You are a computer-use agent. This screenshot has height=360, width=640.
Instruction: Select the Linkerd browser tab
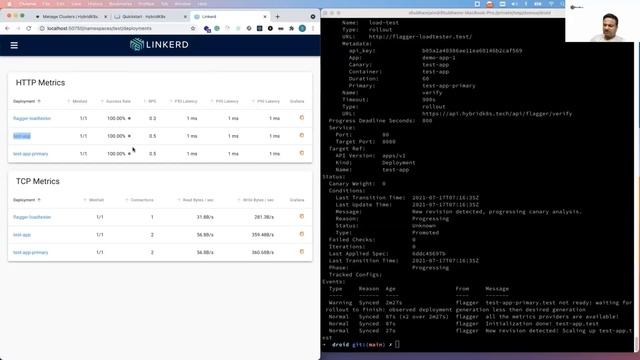pos(230,17)
